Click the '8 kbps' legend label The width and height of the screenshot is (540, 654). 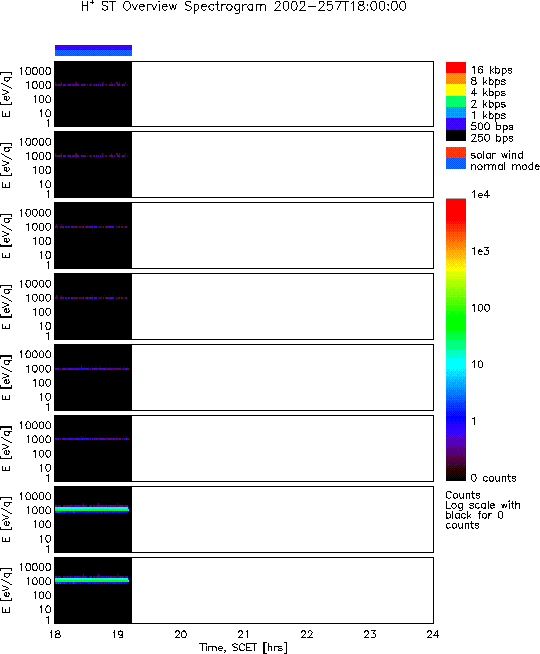[488, 81]
